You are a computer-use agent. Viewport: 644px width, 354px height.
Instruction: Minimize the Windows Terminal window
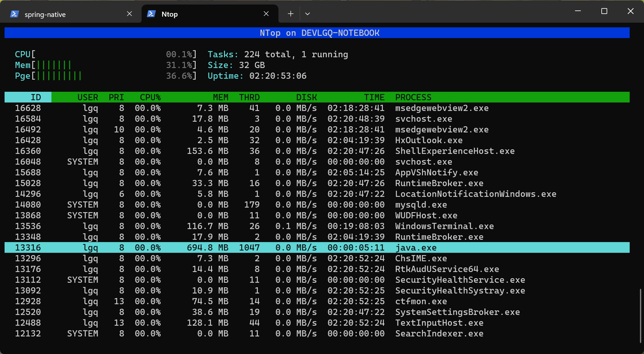pyautogui.click(x=578, y=11)
